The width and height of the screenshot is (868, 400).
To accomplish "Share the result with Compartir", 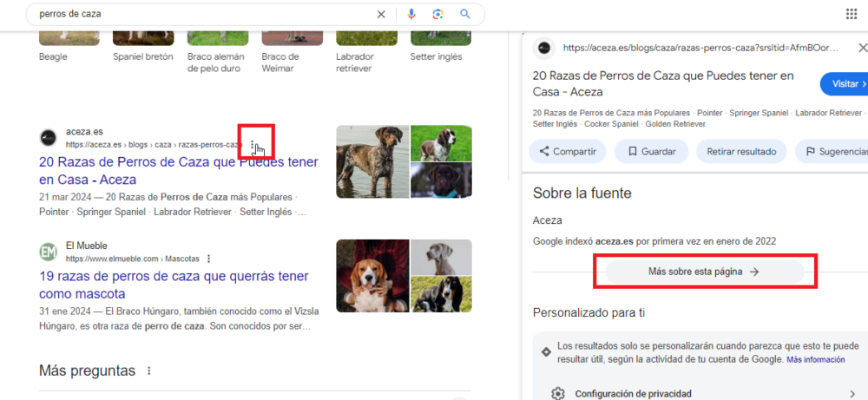I will coord(568,152).
